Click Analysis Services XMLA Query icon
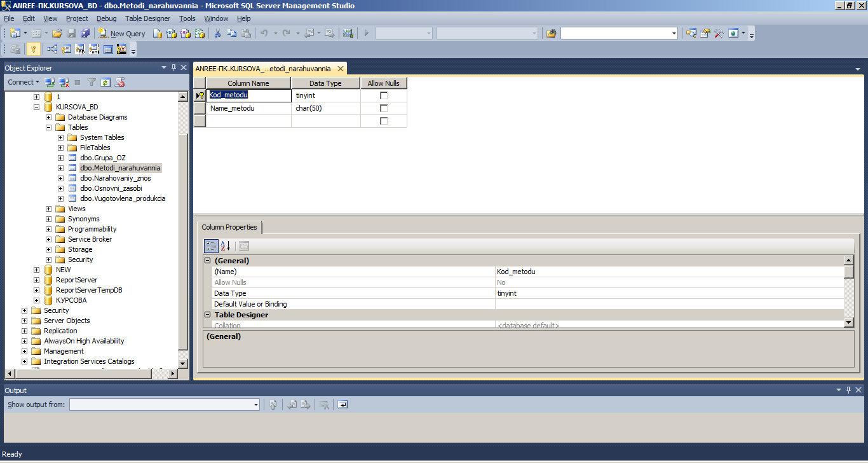Screen dimensions: 868x463 tap(199, 33)
